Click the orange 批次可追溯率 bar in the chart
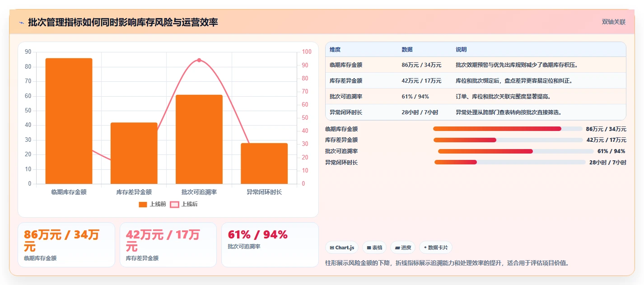The image size is (644, 285). click(199, 139)
